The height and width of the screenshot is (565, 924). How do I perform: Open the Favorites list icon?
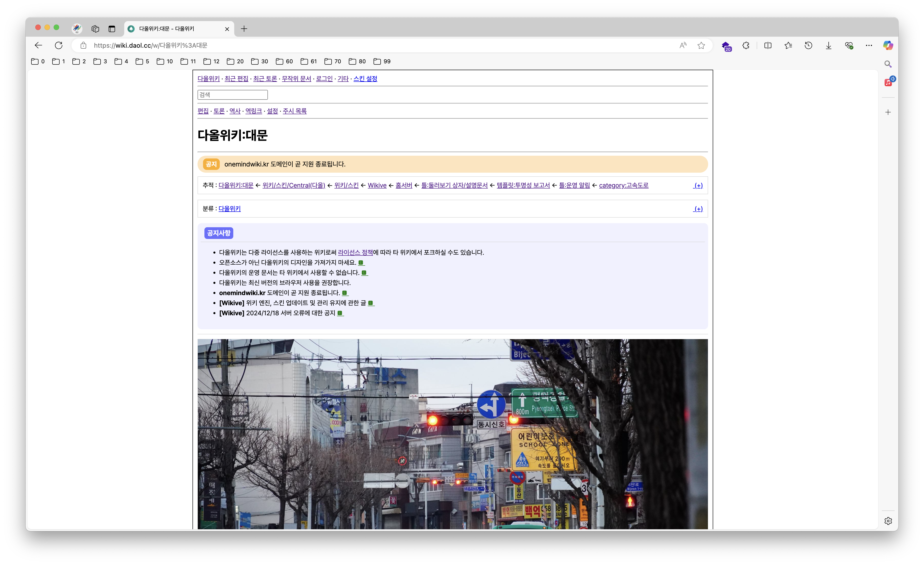click(x=788, y=45)
